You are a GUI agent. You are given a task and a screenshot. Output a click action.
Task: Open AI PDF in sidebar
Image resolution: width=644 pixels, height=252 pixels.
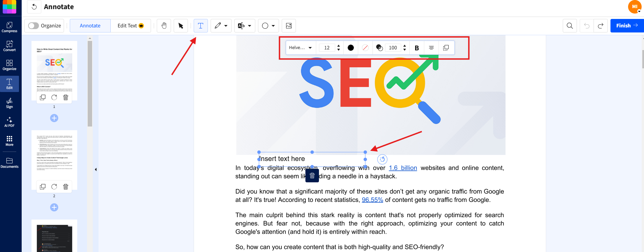[9, 122]
